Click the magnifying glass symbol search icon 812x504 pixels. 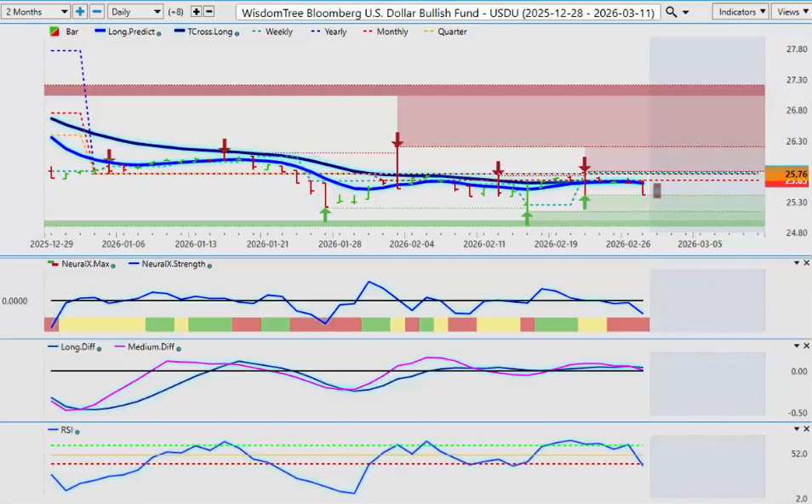click(x=671, y=12)
